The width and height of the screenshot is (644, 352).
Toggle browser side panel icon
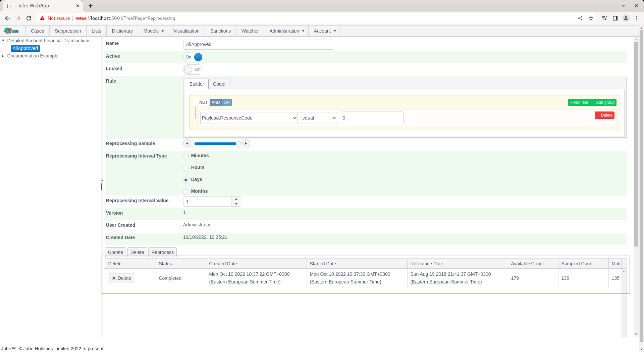coord(615,18)
